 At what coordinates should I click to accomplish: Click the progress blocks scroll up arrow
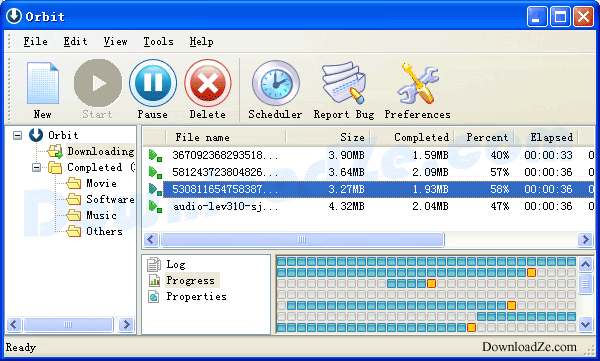[x=585, y=264]
